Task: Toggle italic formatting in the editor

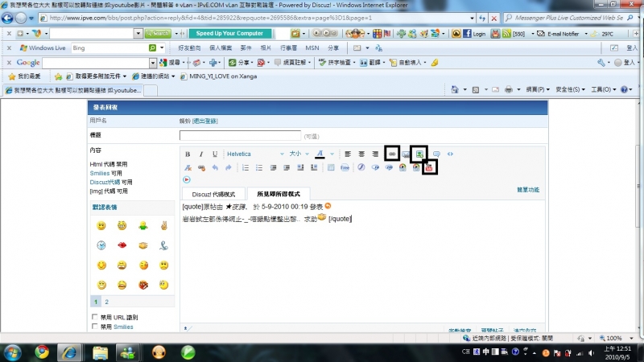Action: (x=201, y=154)
